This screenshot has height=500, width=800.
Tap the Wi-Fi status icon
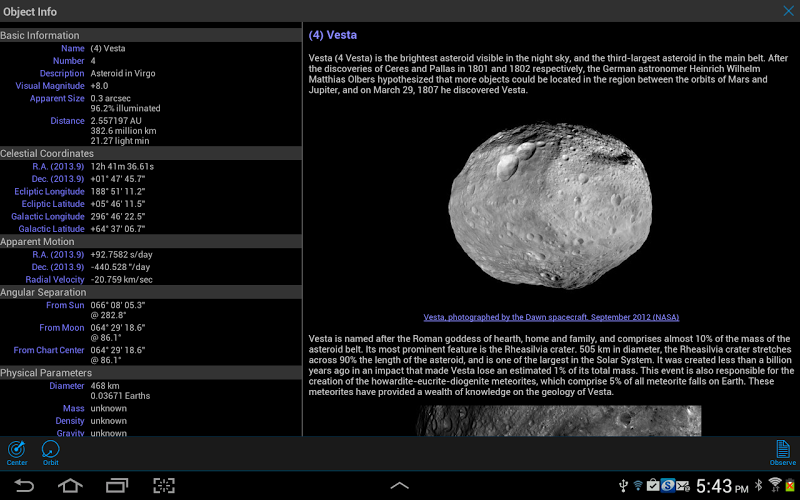(774, 486)
